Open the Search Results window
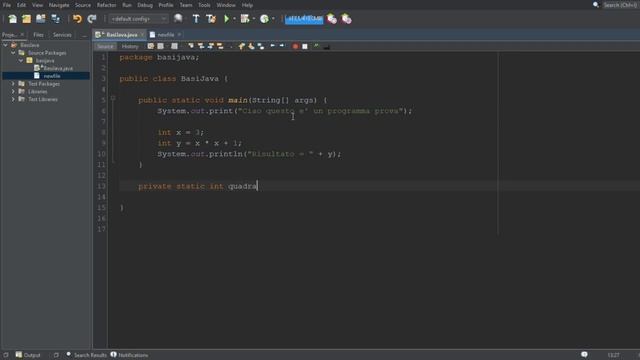 point(86,355)
